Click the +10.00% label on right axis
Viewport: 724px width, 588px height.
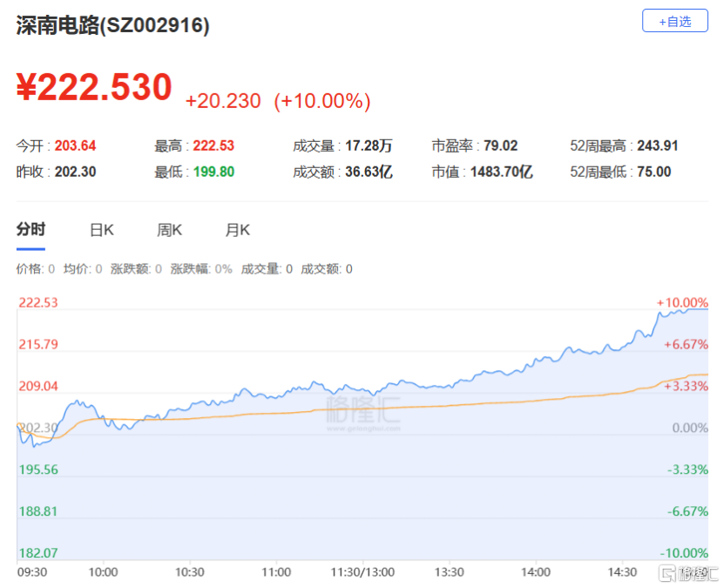point(682,302)
